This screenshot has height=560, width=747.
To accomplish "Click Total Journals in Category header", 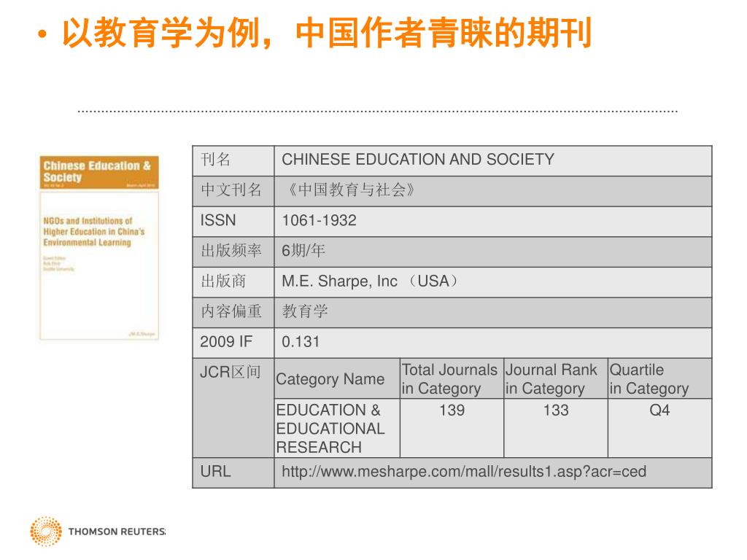I will click(x=452, y=379).
